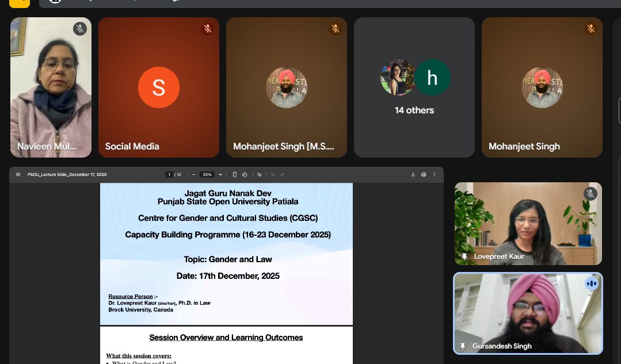Click speaking indicator on Gursandesh Singh's tile

click(x=592, y=283)
